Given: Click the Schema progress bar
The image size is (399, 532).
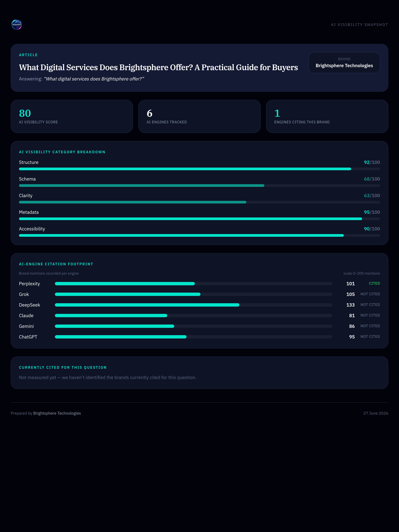Looking at the screenshot, I should click(x=199, y=186).
